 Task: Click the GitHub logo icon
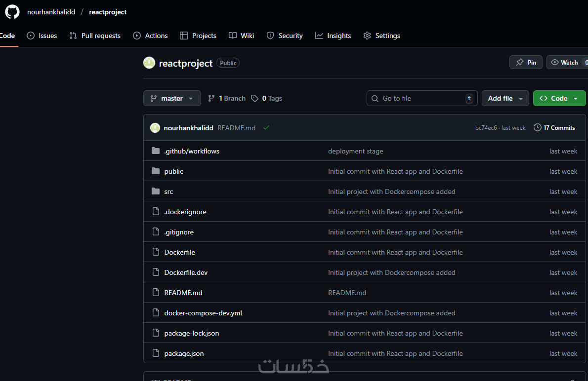(12, 12)
